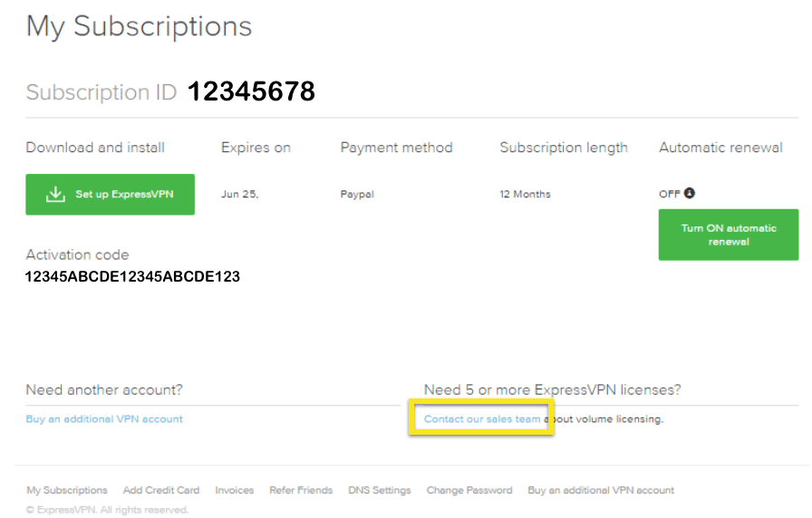Click the Need another account? heading
This screenshot has height=518, width=812.
pos(104,389)
